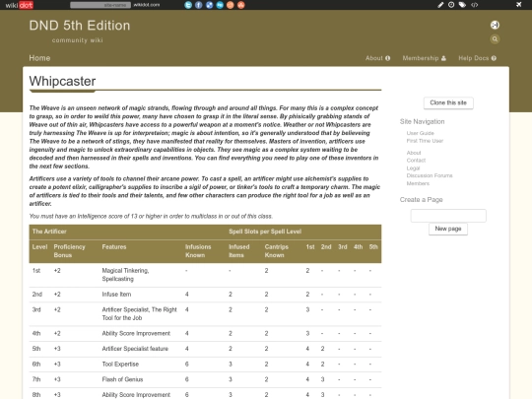Open the Legal sidebar link
The image size is (532, 399).
tap(413, 167)
